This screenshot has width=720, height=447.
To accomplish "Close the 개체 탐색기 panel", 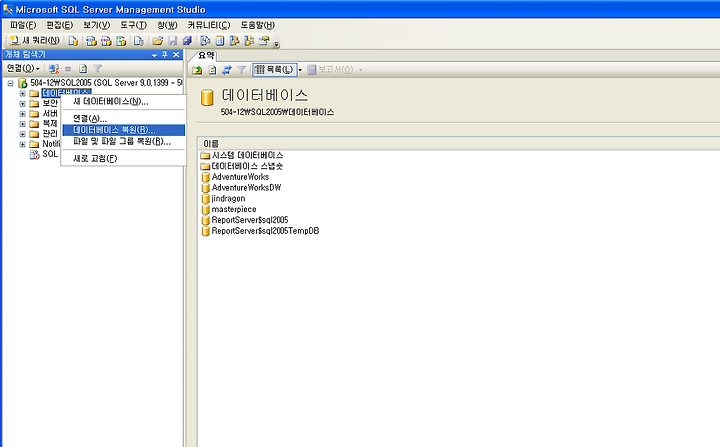I will [176, 55].
